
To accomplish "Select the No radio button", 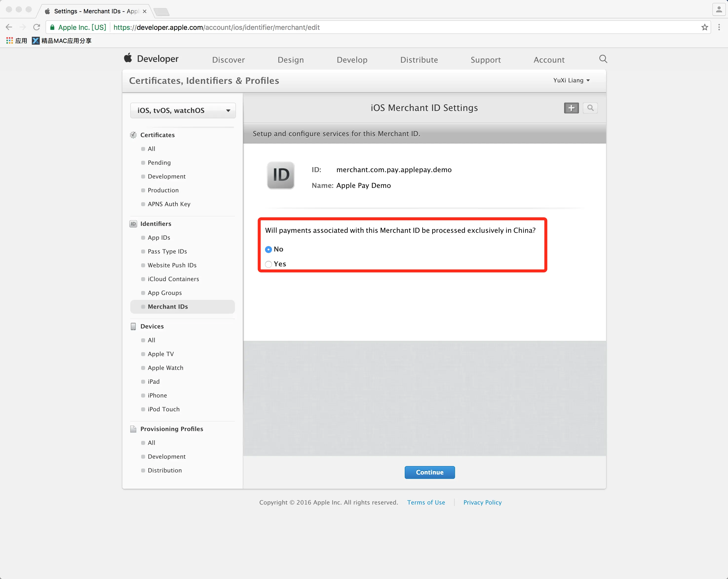I will (268, 249).
